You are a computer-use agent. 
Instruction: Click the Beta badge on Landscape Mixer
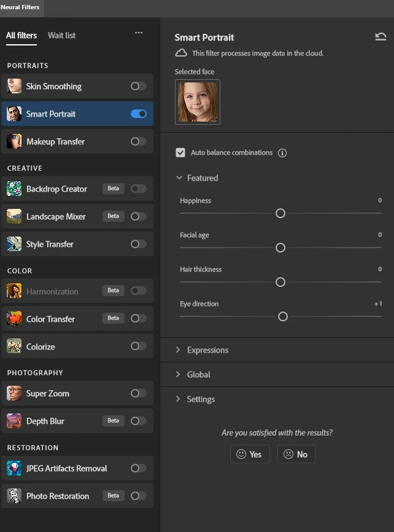point(114,216)
